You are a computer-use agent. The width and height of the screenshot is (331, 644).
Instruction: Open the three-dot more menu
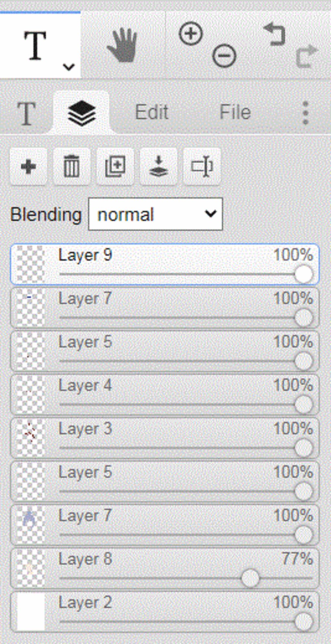[305, 113]
